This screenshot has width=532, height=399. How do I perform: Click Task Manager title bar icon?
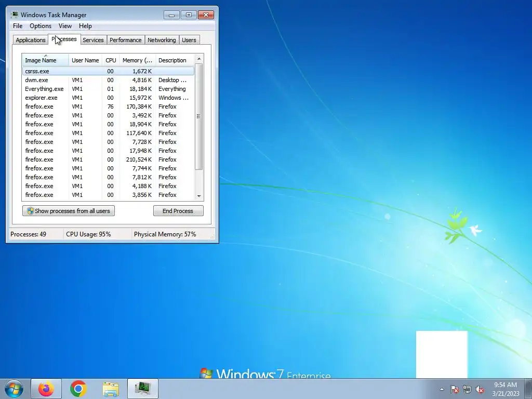pyautogui.click(x=14, y=15)
